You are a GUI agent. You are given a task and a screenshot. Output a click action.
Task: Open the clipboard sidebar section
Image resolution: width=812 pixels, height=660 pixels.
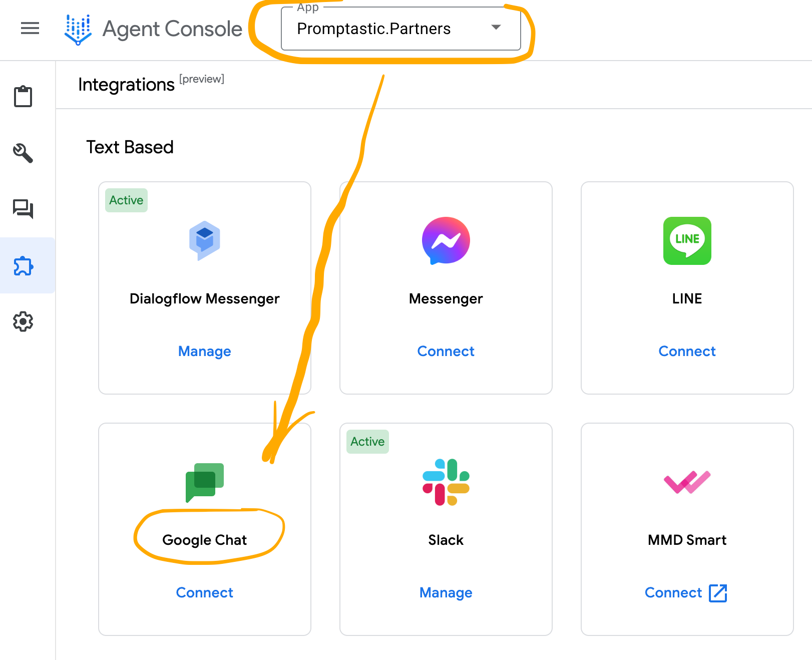click(x=23, y=96)
